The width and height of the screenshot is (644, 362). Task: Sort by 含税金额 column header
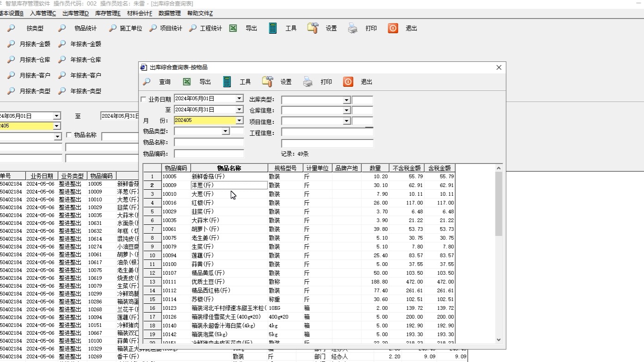click(440, 168)
